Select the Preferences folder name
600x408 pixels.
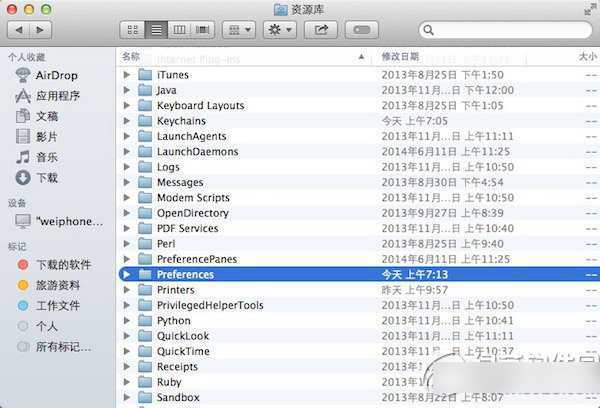[x=186, y=274]
